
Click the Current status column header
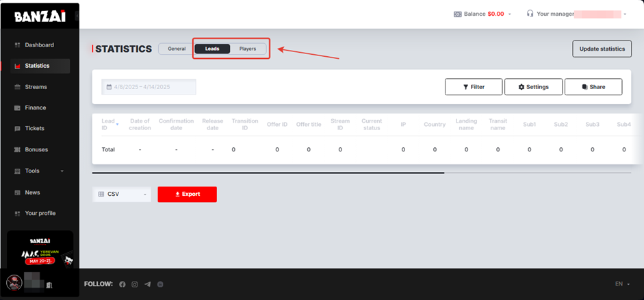(372, 125)
